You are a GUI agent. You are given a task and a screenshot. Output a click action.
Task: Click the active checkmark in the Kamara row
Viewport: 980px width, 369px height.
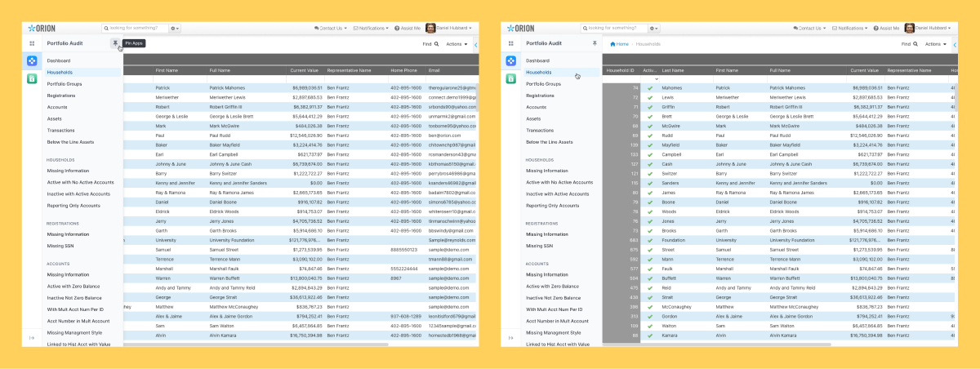point(650,335)
